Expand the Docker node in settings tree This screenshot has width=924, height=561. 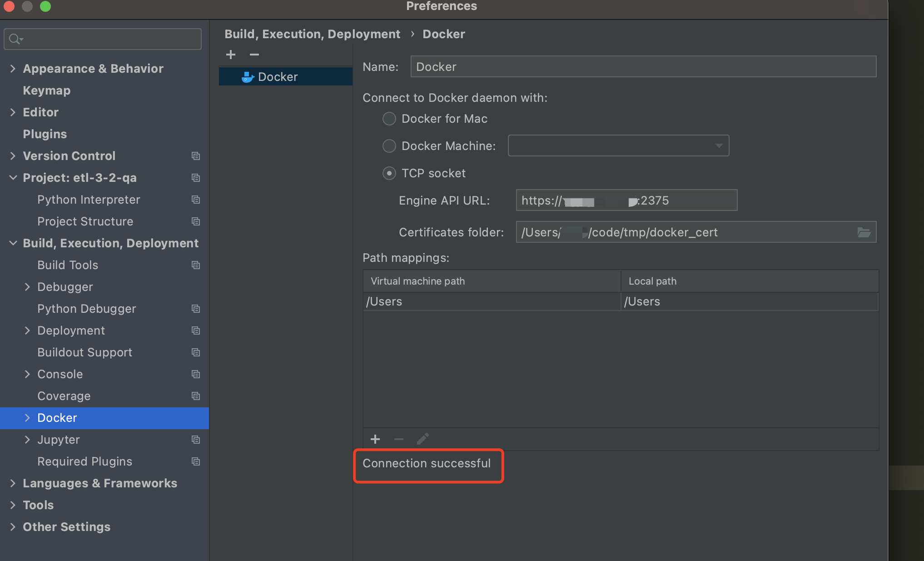pos(27,418)
